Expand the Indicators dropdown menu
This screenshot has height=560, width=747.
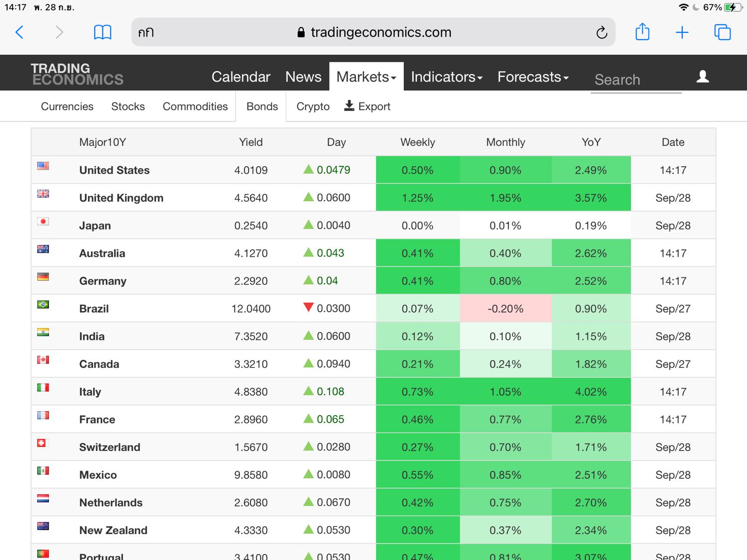point(447,77)
